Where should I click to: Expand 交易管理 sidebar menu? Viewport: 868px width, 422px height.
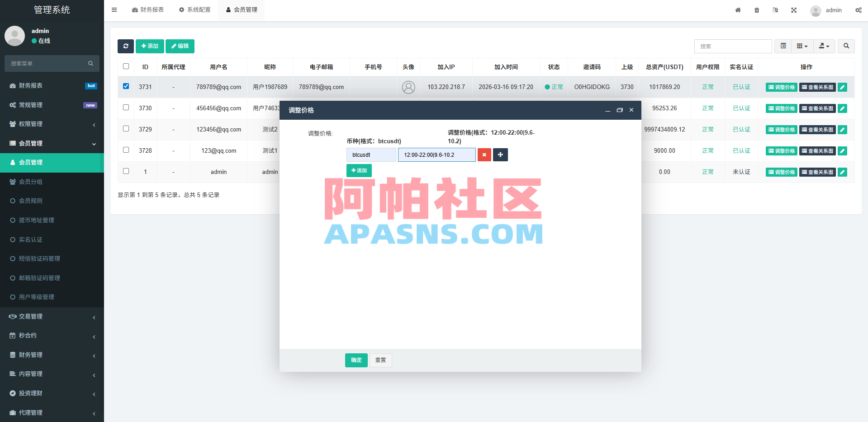pyautogui.click(x=52, y=317)
